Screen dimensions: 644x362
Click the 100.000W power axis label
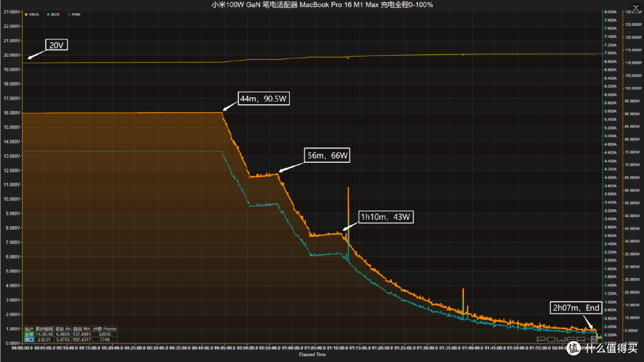point(633,88)
